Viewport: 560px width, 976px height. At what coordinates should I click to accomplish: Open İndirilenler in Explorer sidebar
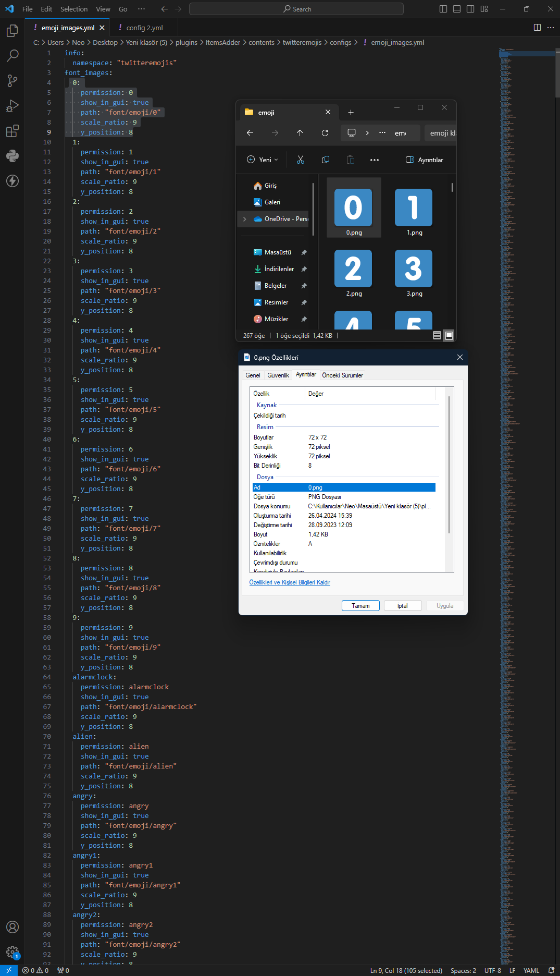coord(279,269)
